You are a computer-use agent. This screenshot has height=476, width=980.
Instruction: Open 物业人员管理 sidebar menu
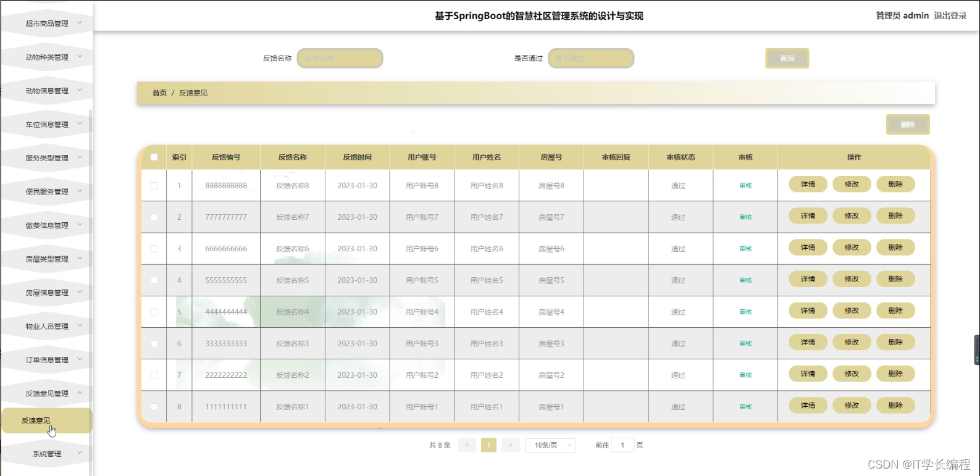pos(47,327)
